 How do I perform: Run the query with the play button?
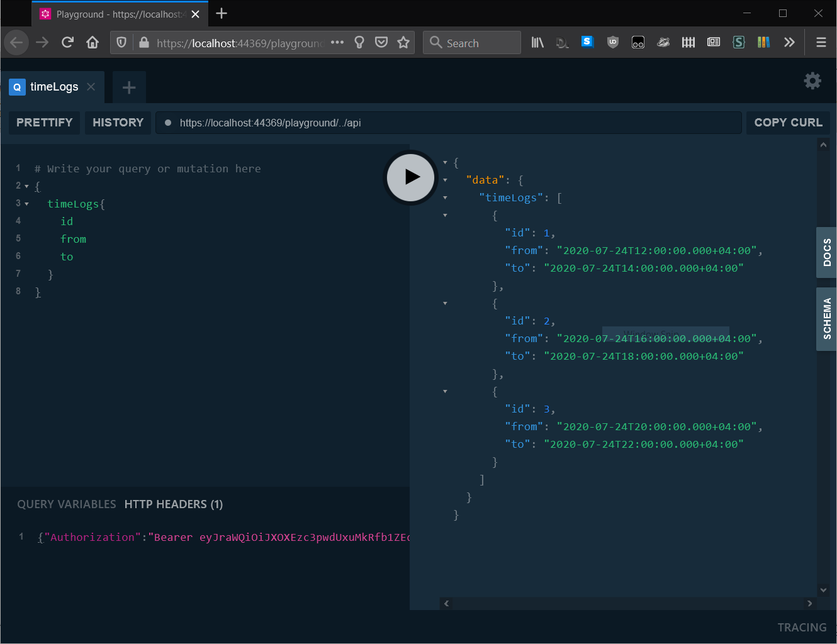(411, 177)
